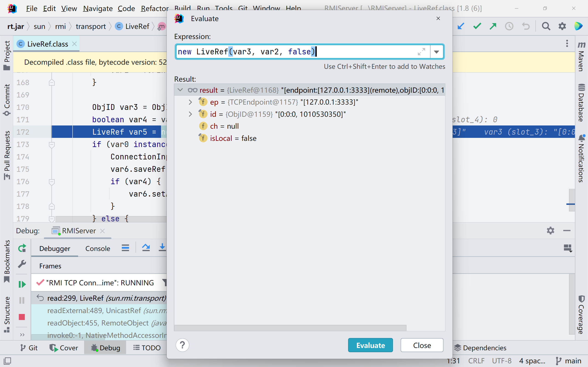This screenshot has width=588, height=367.
Task: Click the result horizontal scrollbar
Action: tap(290, 328)
